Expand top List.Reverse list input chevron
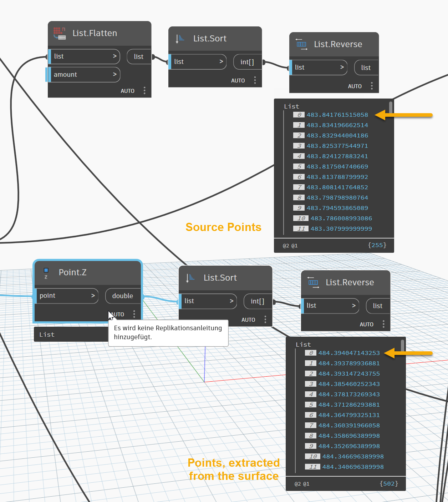448x502 pixels. click(342, 67)
